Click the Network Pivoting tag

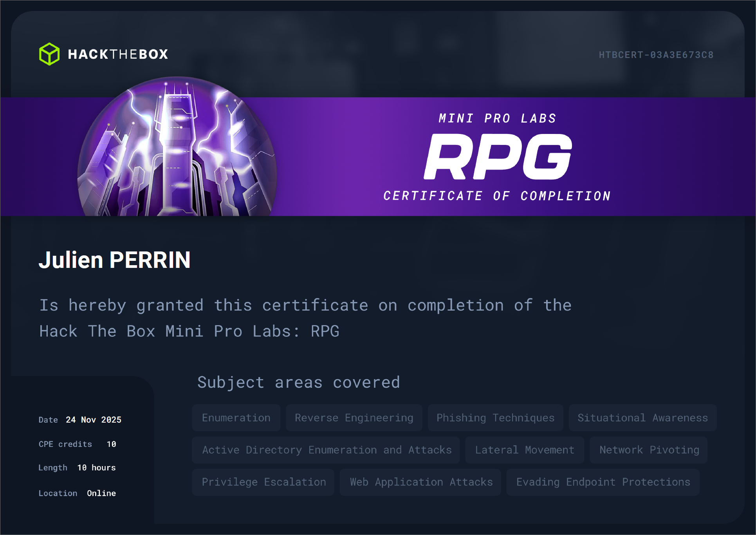coord(648,450)
